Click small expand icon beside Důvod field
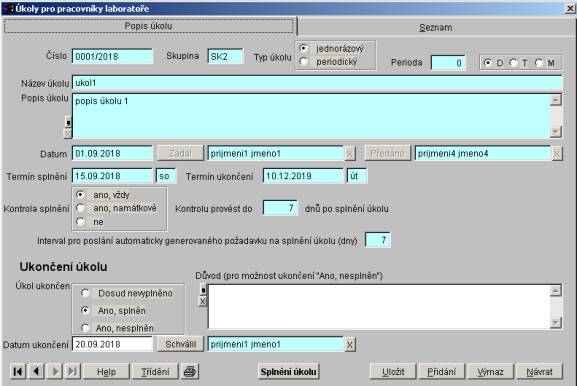The width and height of the screenshot is (577, 386). pyautogui.click(x=203, y=290)
